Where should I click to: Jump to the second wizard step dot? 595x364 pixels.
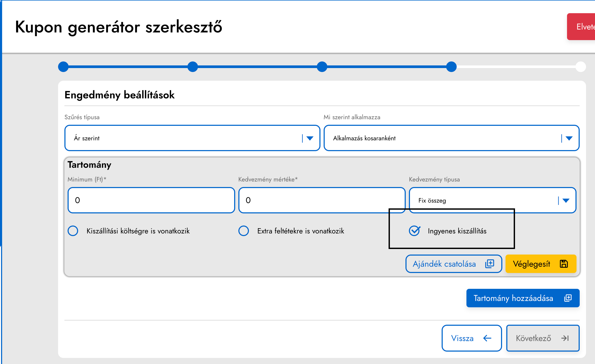[x=193, y=67]
